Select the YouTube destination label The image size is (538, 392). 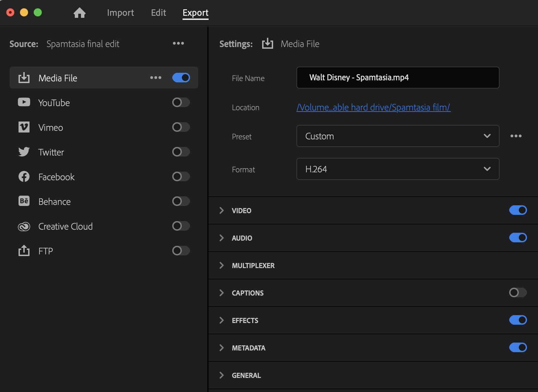(x=54, y=103)
